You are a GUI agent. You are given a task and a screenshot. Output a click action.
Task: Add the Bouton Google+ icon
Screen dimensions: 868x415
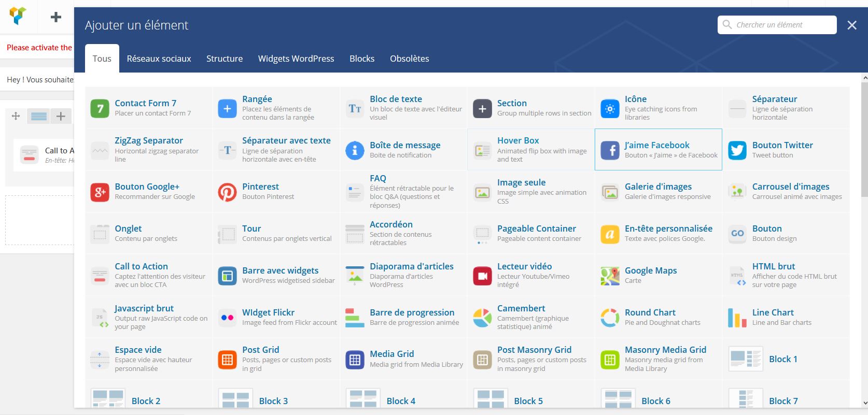click(x=100, y=192)
